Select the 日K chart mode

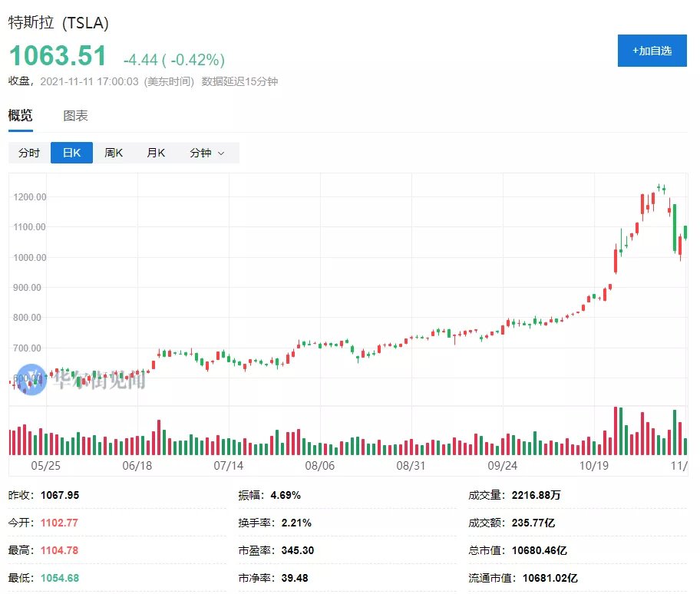point(71,153)
